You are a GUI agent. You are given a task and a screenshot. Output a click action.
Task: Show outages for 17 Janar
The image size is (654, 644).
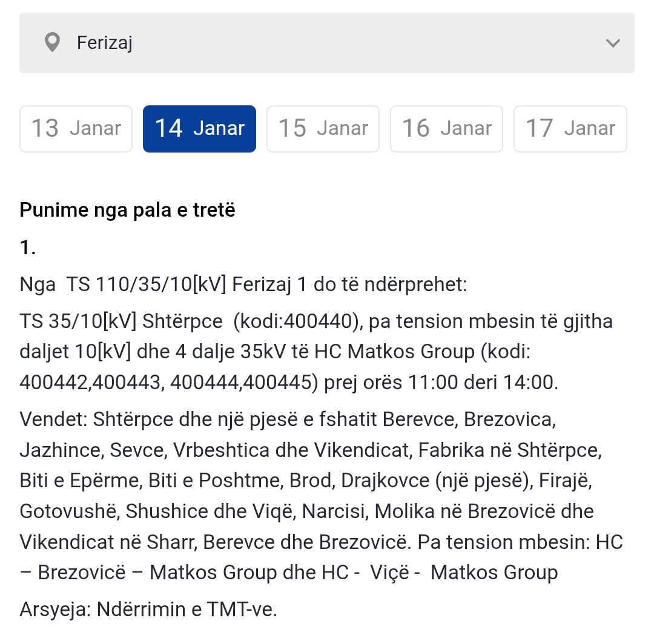570,128
